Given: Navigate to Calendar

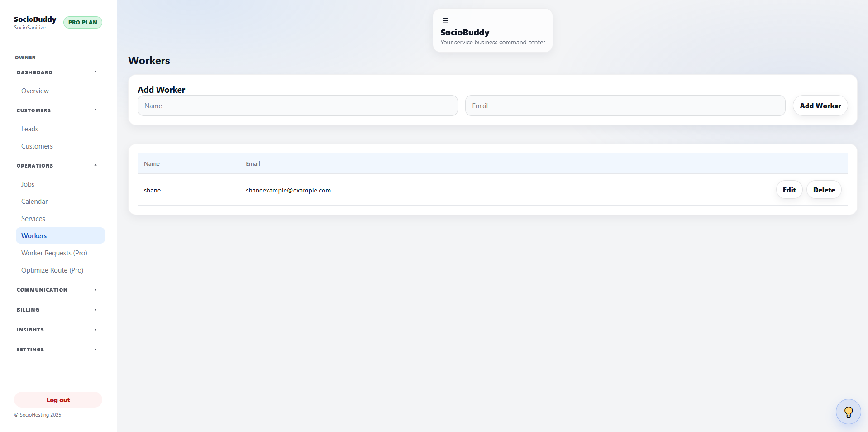Looking at the screenshot, I should [34, 202].
